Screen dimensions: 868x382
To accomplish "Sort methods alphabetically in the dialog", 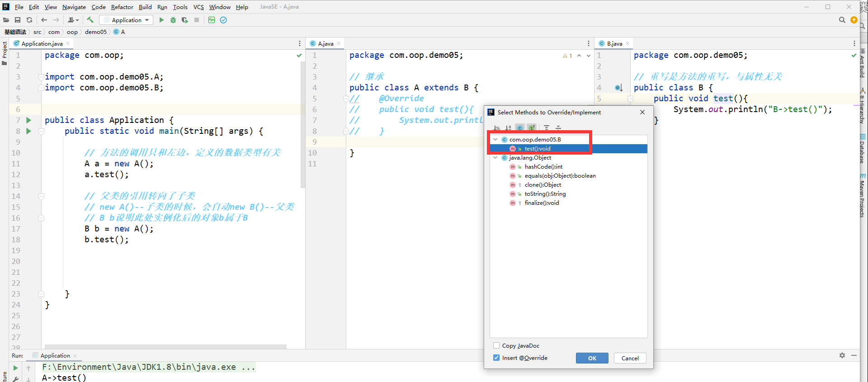I will pyautogui.click(x=508, y=128).
